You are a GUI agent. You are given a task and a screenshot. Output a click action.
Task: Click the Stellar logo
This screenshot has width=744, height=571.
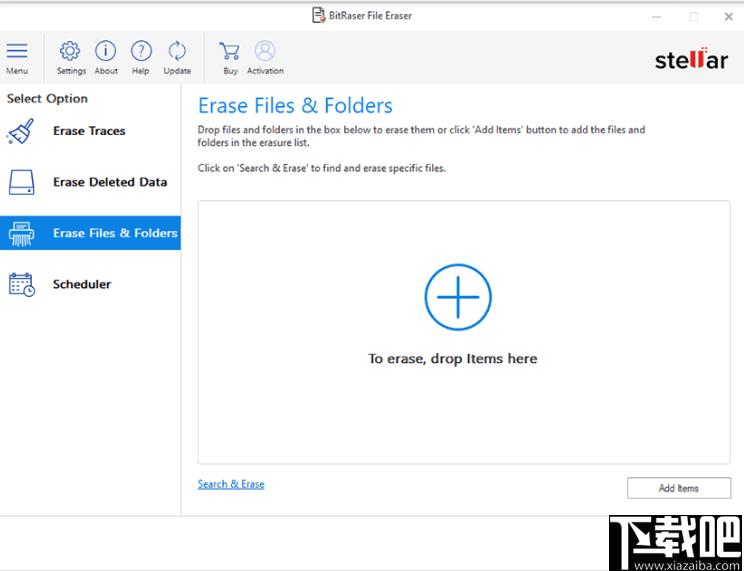pyautogui.click(x=691, y=58)
